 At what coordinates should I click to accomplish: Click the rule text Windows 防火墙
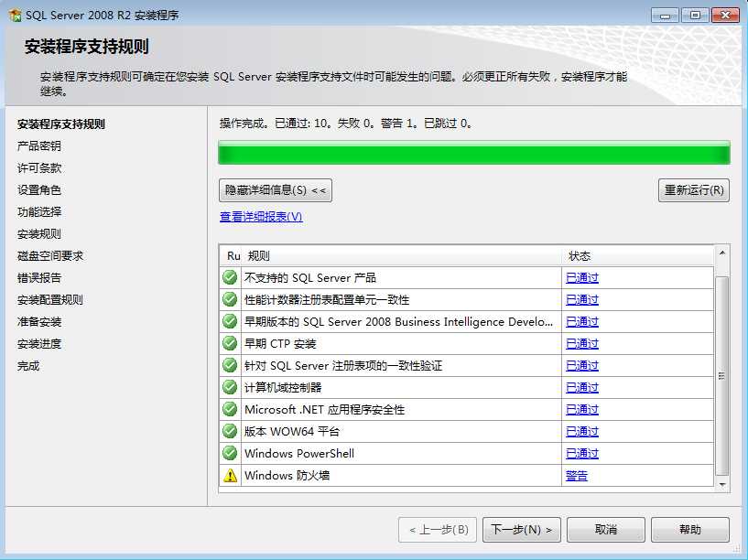[x=287, y=475]
